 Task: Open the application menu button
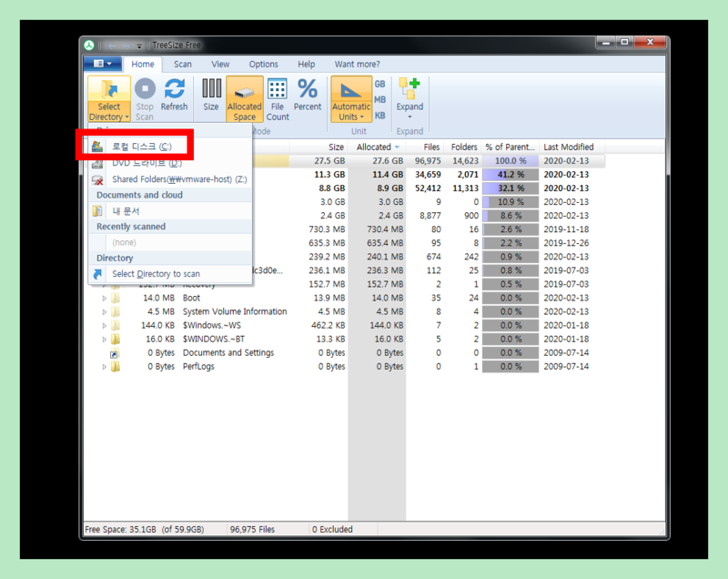click(103, 64)
